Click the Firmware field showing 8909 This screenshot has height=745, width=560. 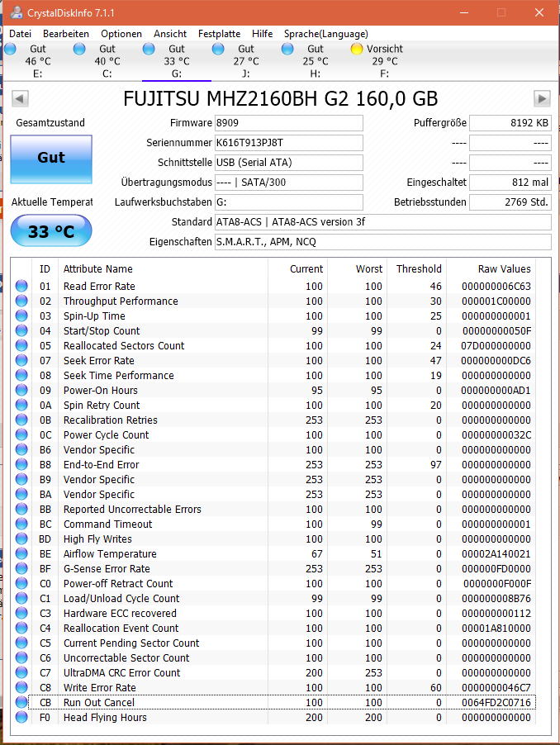click(289, 122)
